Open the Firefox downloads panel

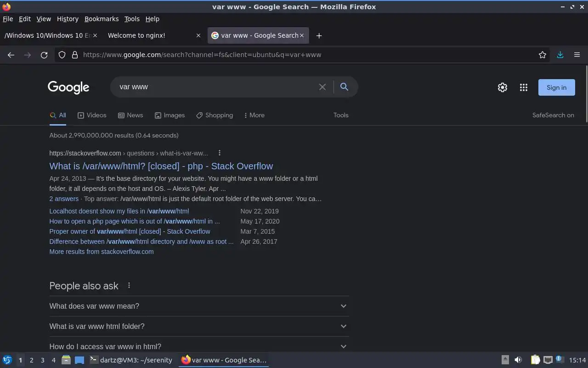tap(560, 55)
